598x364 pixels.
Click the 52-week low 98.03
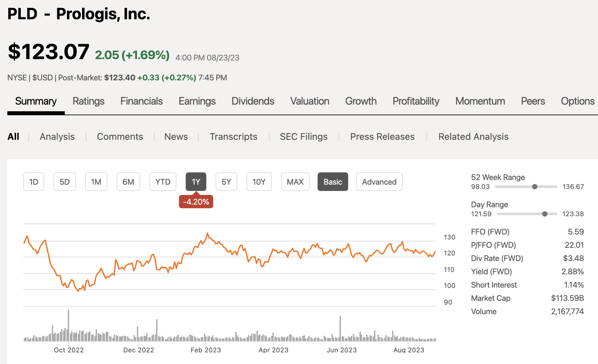click(x=480, y=187)
